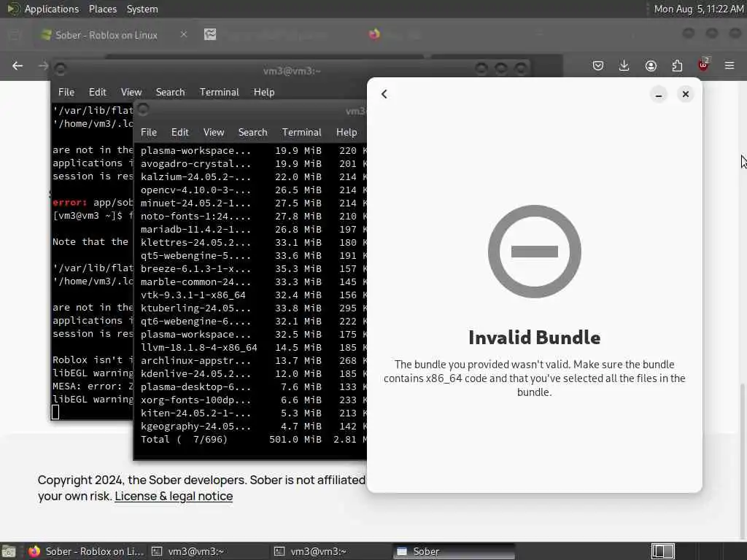Open Search menu in back terminal window
Viewport: 747px width, 560px height.
point(170,92)
